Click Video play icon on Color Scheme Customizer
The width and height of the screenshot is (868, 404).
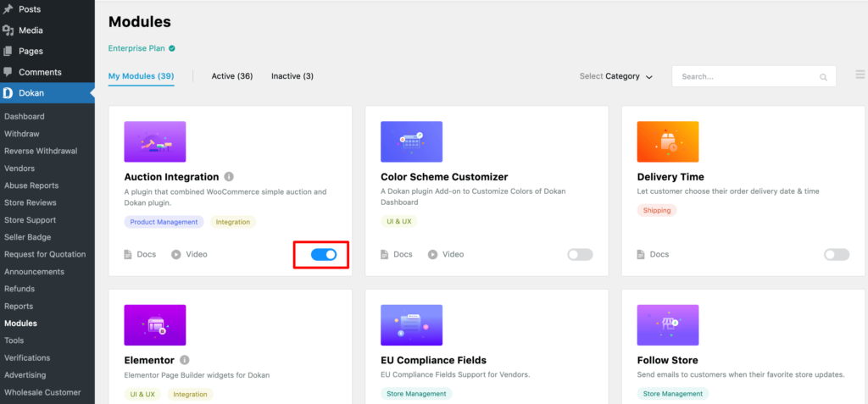[433, 255]
